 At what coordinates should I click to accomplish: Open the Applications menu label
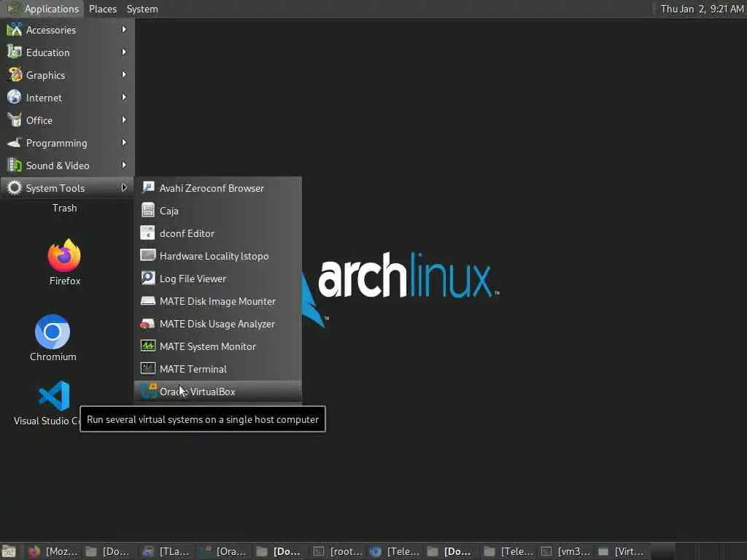(x=52, y=9)
